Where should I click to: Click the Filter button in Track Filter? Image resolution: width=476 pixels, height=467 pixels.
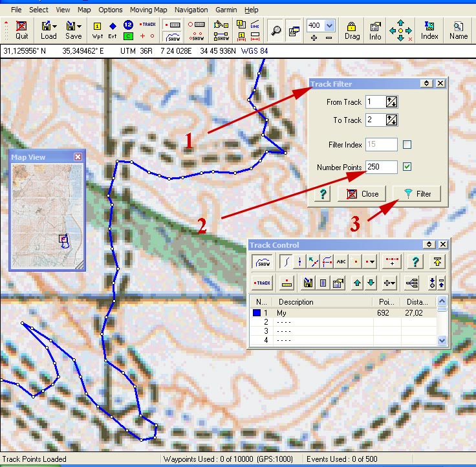click(416, 194)
